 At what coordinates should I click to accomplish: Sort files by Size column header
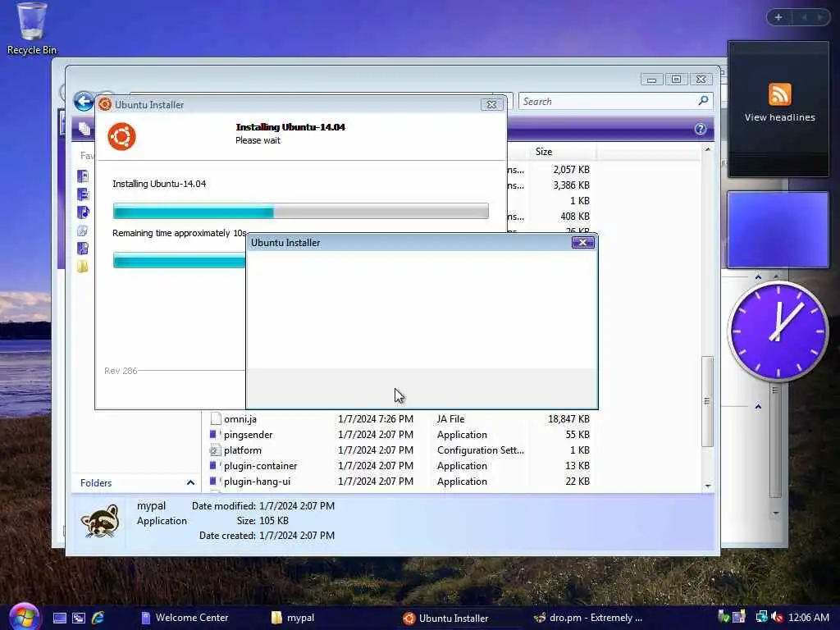(561, 152)
